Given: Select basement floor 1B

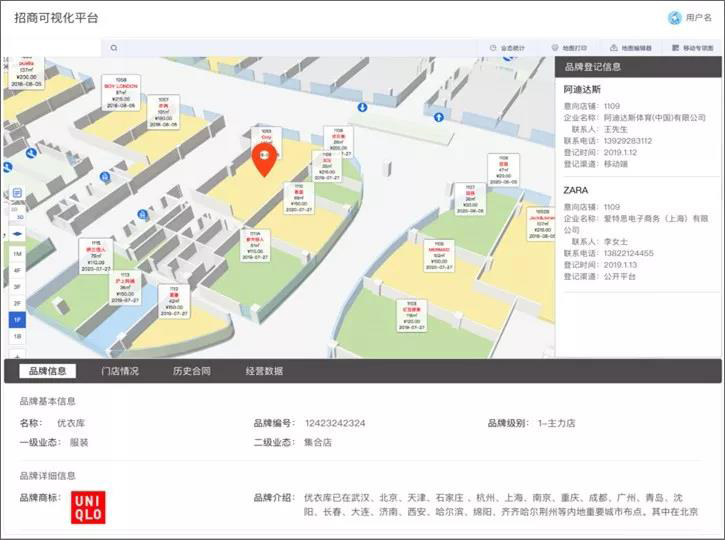Looking at the screenshot, I should 17,336.
